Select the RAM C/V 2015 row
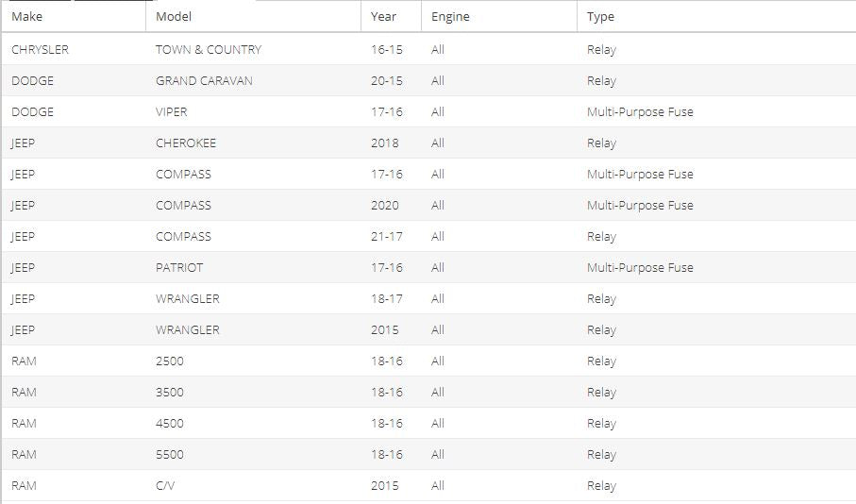Viewport: 856px width, 504px height. [x=428, y=485]
